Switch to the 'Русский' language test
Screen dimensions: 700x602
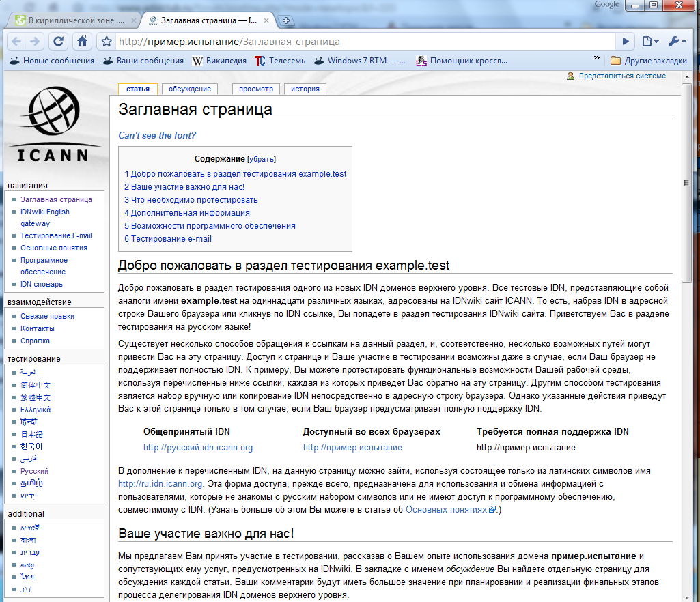pos(34,471)
